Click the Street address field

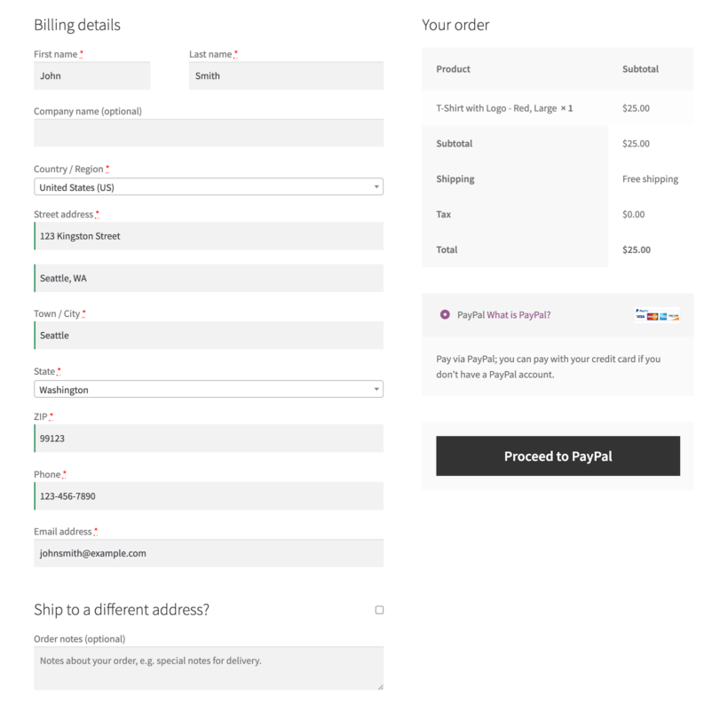coord(208,235)
